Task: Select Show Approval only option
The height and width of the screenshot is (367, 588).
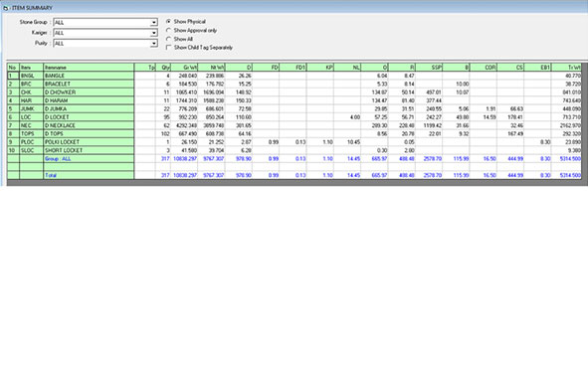Action: [169, 31]
